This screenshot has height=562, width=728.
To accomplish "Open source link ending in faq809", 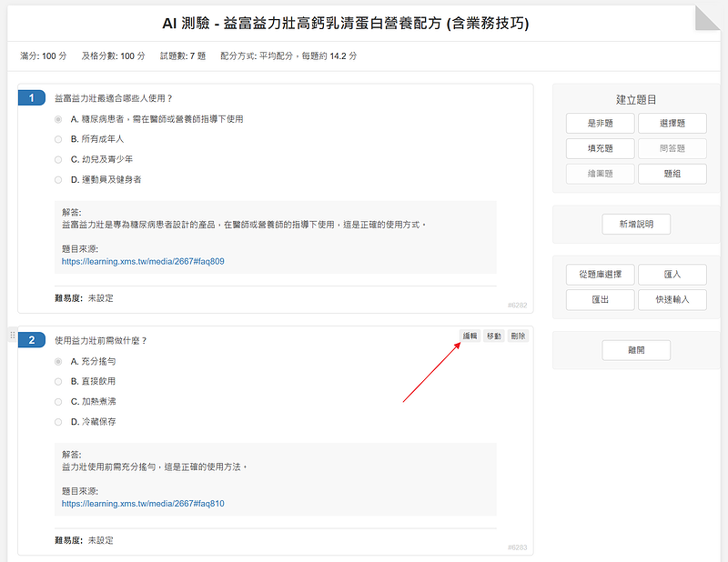I will pyautogui.click(x=143, y=262).
